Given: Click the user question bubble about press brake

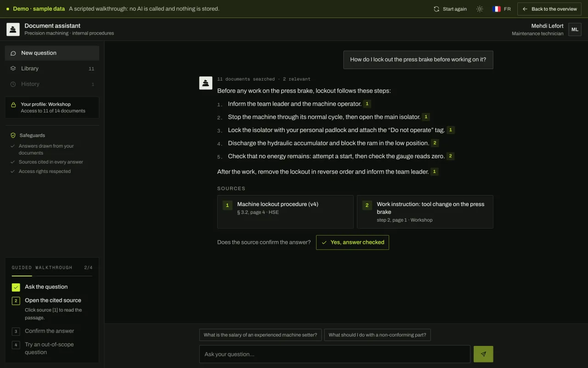Looking at the screenshot, I should [418, 60].
